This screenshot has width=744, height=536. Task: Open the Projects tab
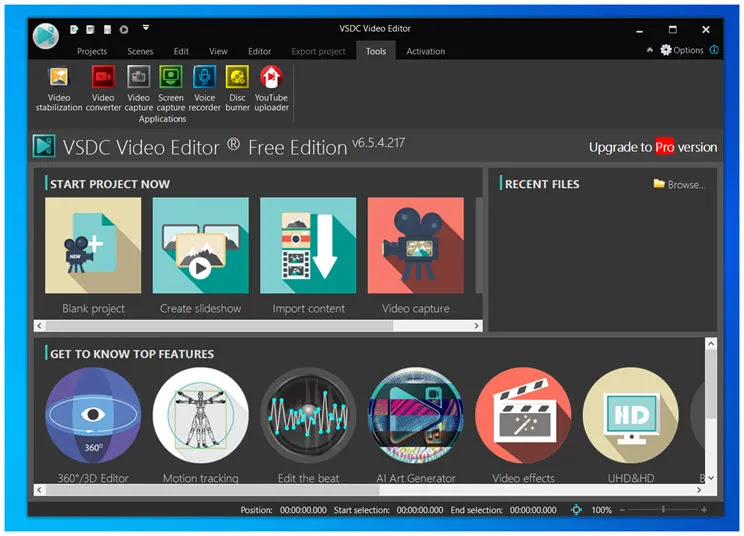[x=92, y=51]
